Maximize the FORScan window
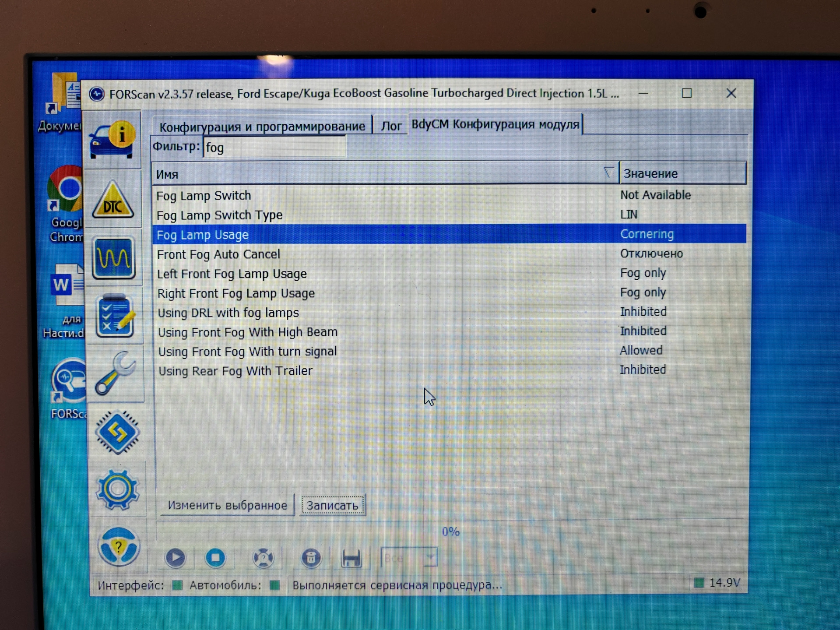 point(686,93)
